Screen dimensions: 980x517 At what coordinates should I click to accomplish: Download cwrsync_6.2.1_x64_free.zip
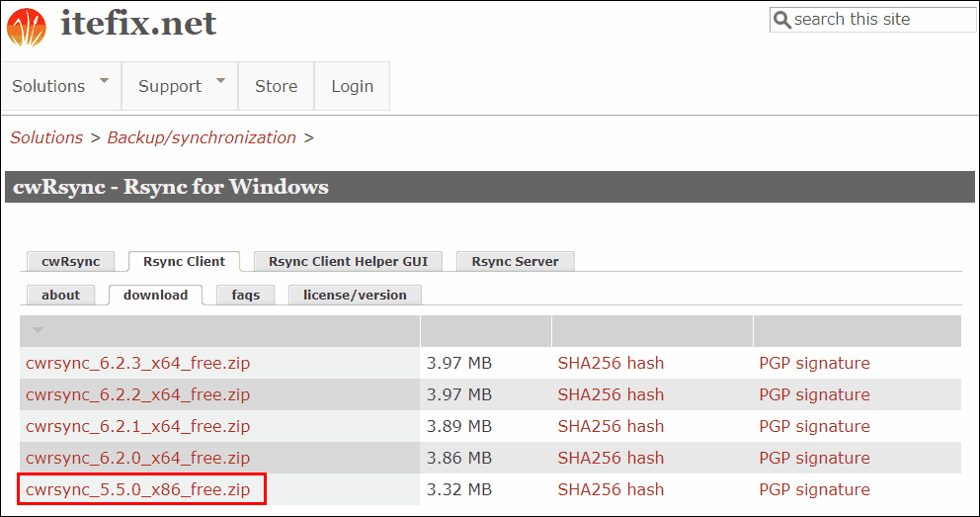[x=138, y=426]
